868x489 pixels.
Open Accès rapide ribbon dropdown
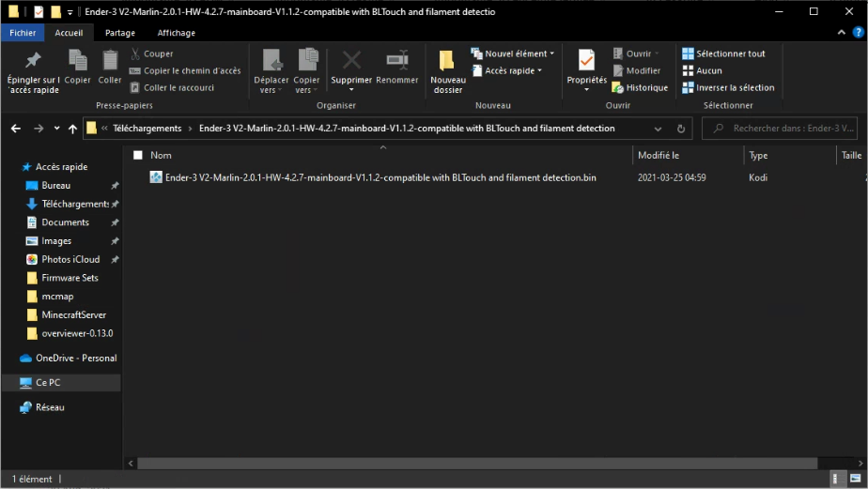506,70
